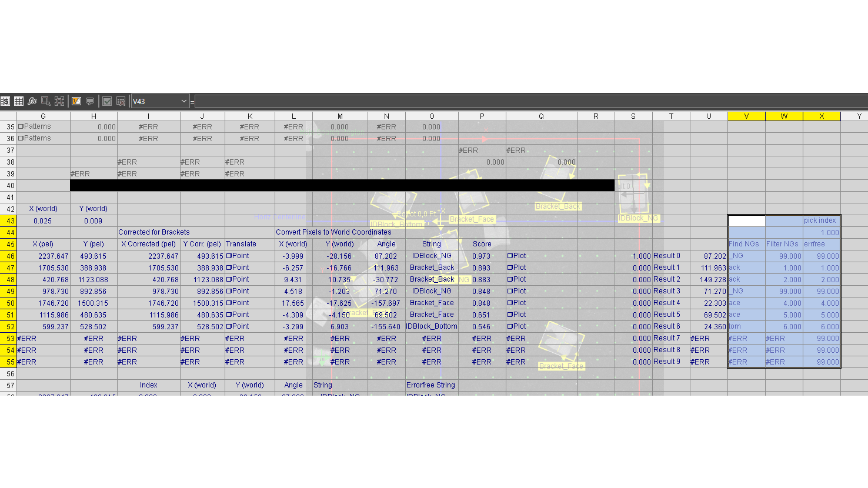Click the region selection toolbar icon

pyautogui.click(x=45, y=101)
